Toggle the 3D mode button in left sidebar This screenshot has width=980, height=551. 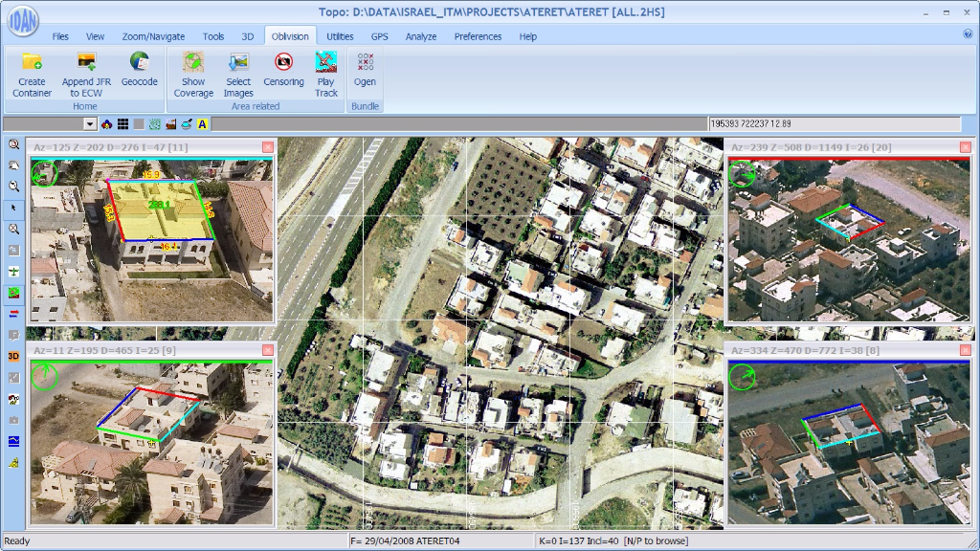(x=13, y=356)
